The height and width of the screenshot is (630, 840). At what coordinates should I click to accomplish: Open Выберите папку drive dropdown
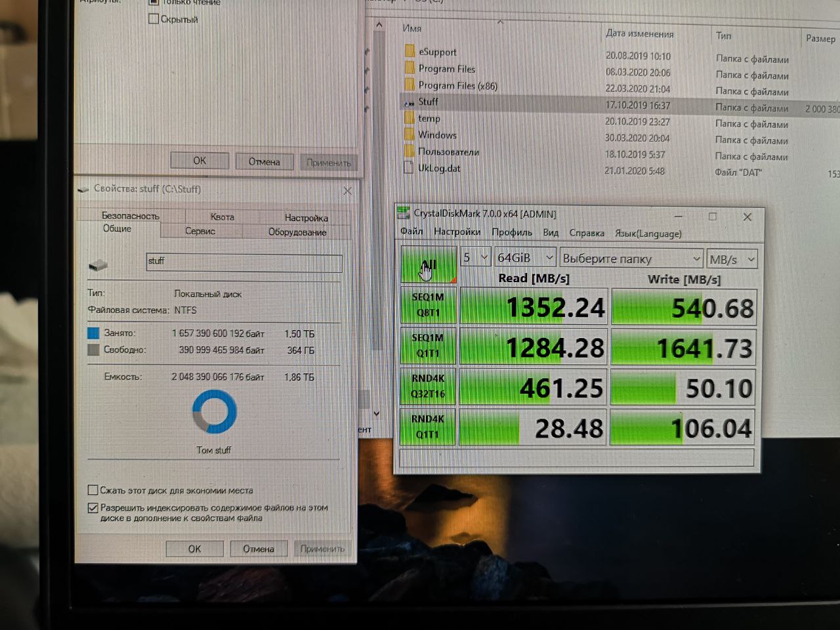(x=631, y=259)
